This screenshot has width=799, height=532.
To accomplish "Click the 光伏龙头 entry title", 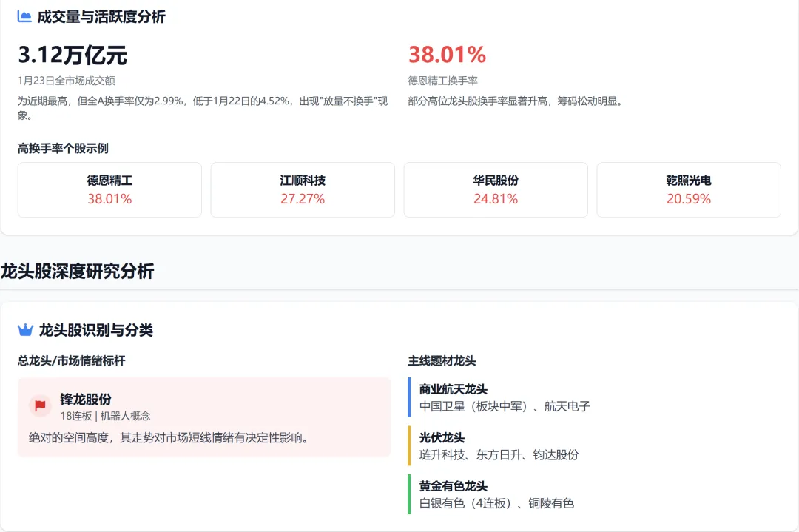I will click(442, 438).
